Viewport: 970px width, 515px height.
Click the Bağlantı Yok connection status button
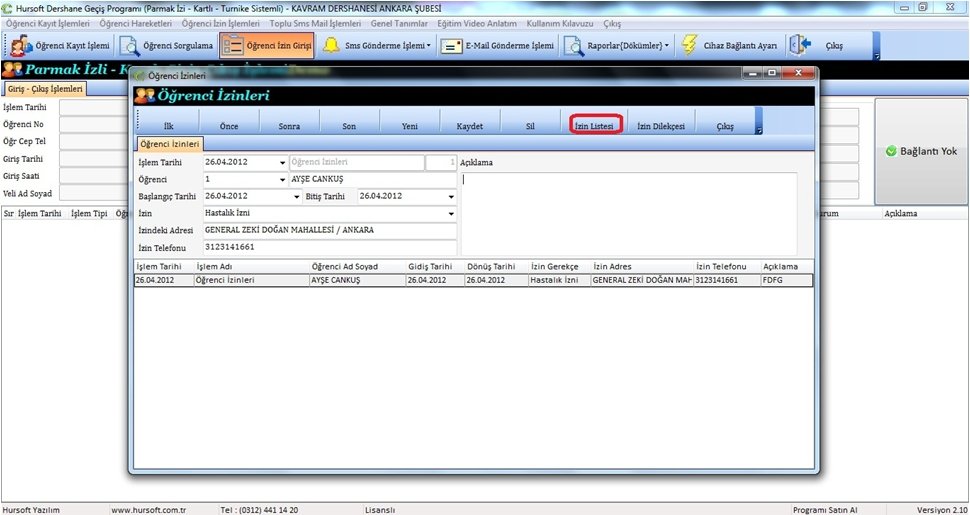[921, 152]
